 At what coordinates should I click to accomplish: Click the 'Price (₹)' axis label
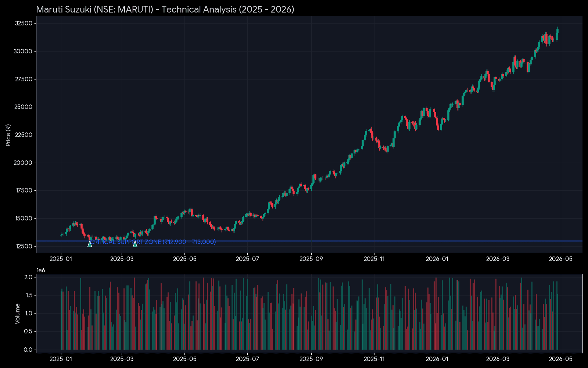tap(8, 135)
